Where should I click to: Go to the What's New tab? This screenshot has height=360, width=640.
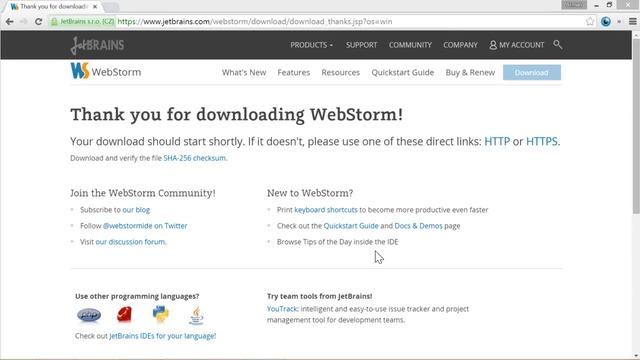click(244, 73)
